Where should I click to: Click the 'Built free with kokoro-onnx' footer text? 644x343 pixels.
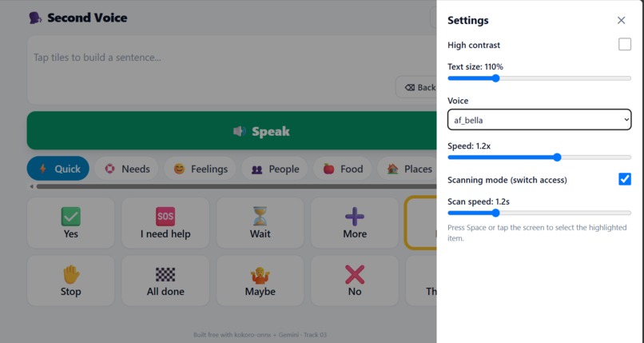pos(260,335)
